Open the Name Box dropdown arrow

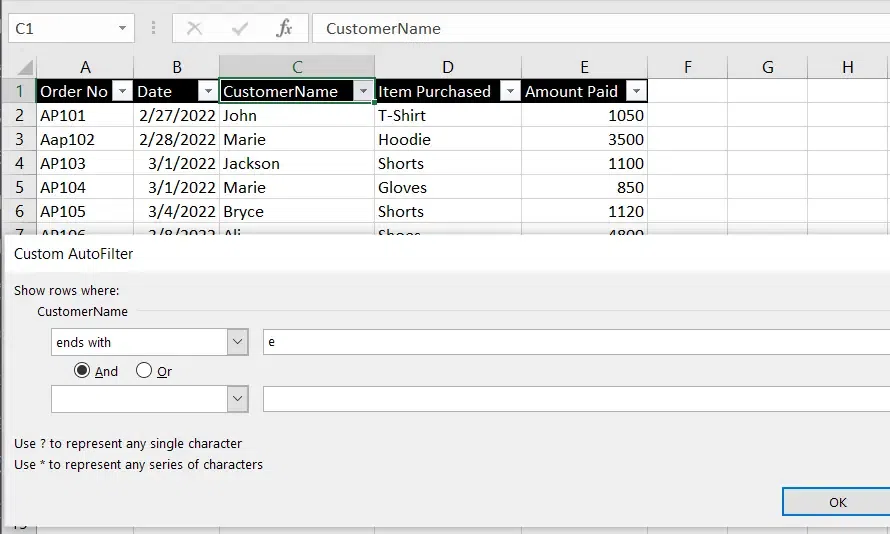(x=122, y=28)
